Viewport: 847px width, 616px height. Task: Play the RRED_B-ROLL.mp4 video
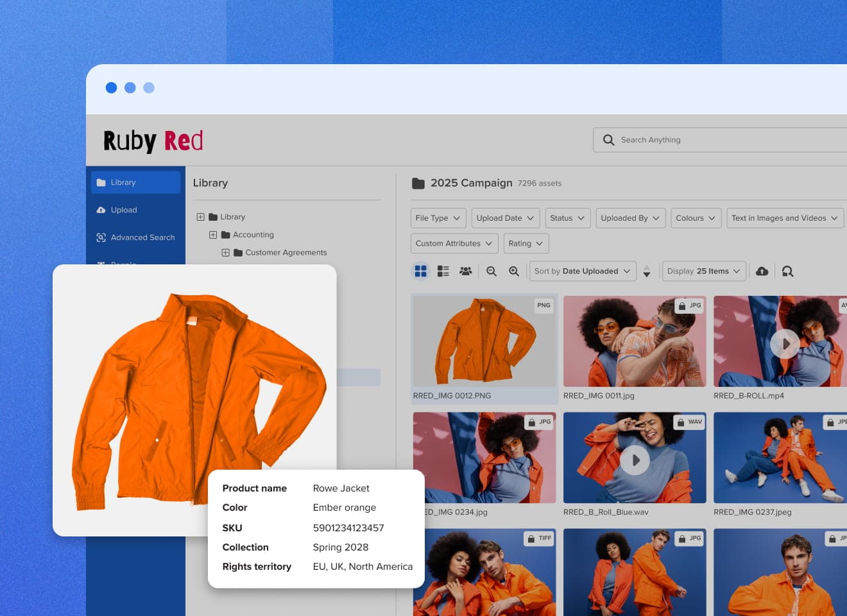point(785,344)
